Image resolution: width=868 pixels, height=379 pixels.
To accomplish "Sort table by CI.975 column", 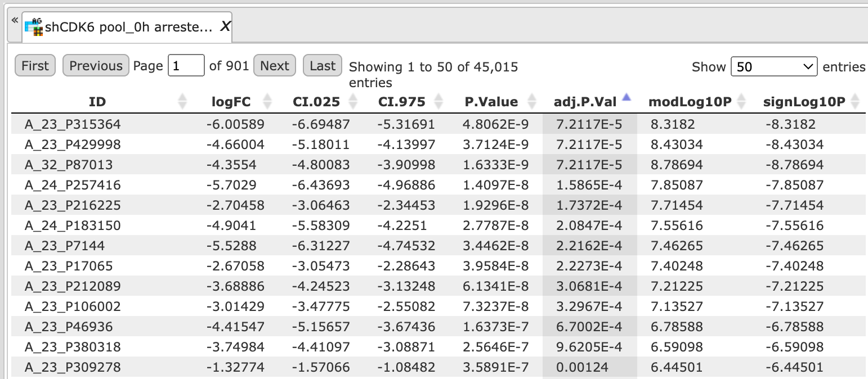I will tap(439, 102).
